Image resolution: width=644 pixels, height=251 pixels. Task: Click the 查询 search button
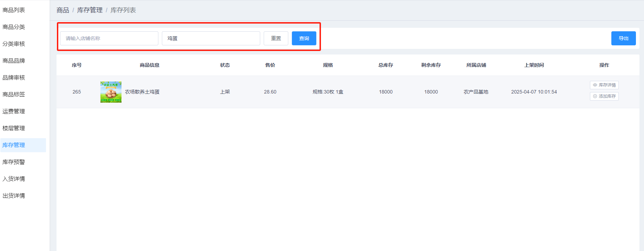pyautogui.click(x=304, y=38)
